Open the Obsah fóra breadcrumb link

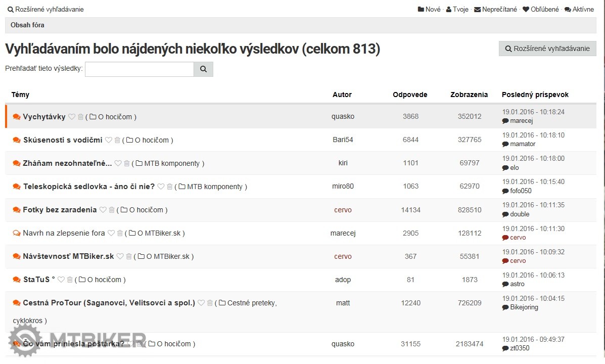tap(27, 25)
